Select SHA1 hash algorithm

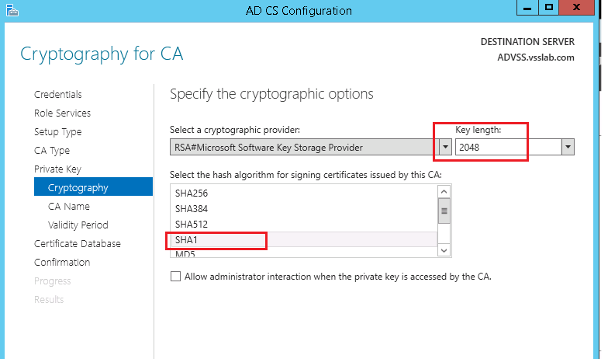[x=303, y=239]
